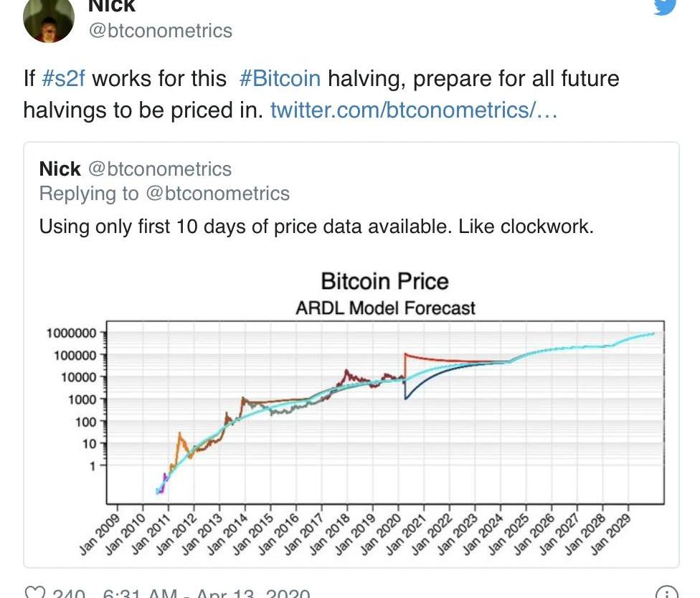The height and width of the screenshot is (598, 700).
Task: Open the #Bitcoin hashtag
Action: coord(280,78)
